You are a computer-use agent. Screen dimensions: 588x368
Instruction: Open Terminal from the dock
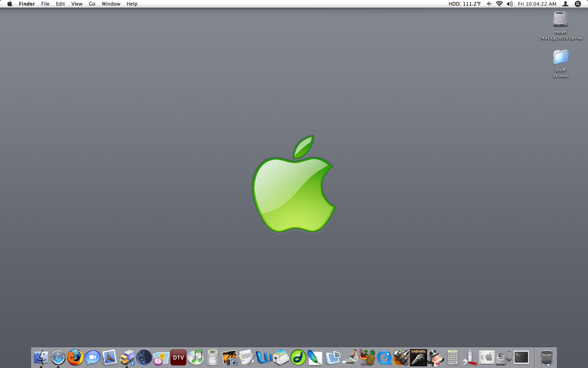pyautogui.click(x=521, y=357)
